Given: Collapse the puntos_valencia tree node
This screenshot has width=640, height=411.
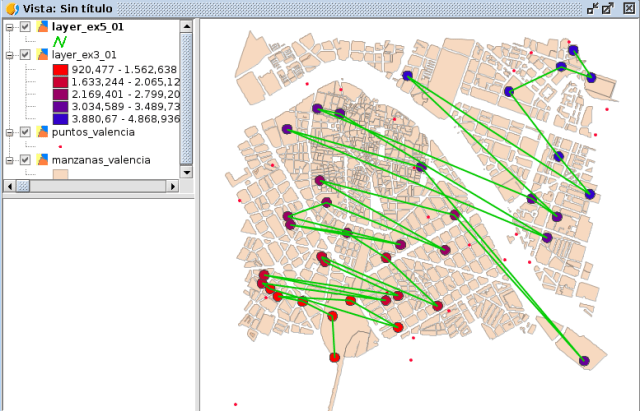Looking at the screenshot, I should coord(9,131).
